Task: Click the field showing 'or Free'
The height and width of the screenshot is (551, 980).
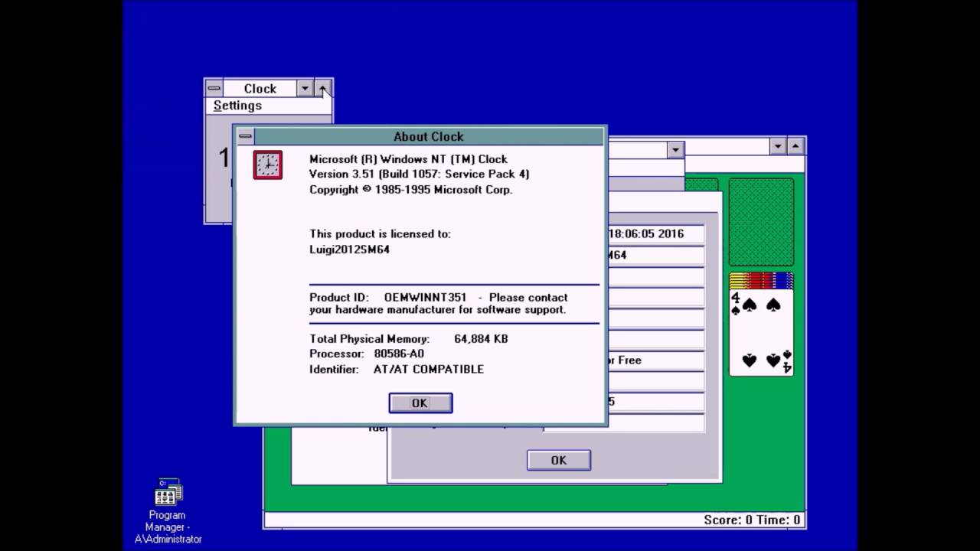Action: coord(655,360)
